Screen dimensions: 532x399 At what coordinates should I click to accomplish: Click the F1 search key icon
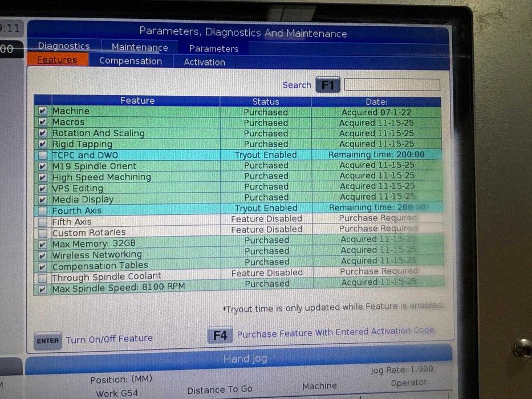coord(328,85)
